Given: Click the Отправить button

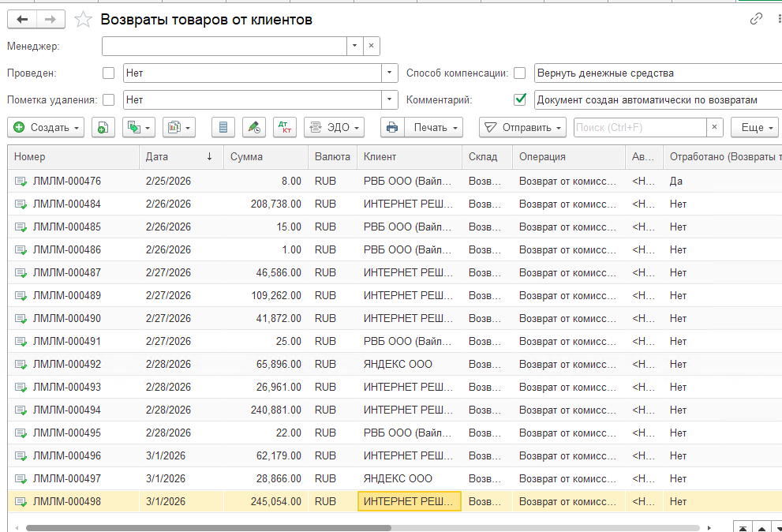Looking at the screenshot, I should (522, 127).
